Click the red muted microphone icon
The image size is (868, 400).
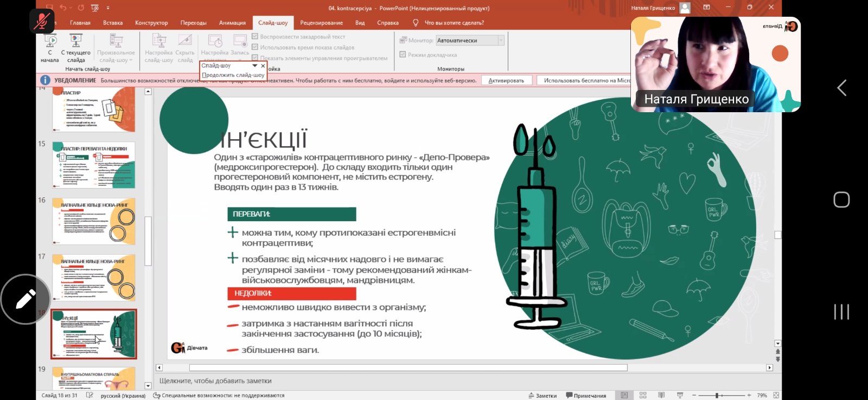[x=42, y=22]
